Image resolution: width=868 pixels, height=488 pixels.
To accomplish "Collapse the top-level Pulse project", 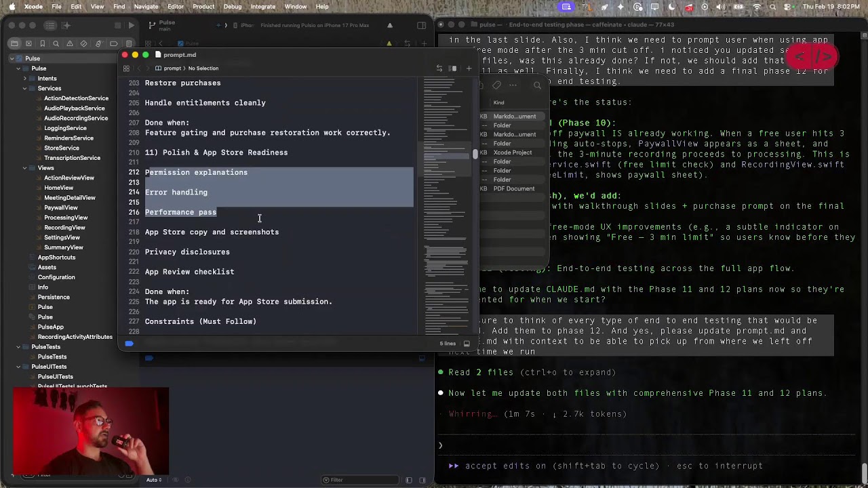I will click(12, 58).
